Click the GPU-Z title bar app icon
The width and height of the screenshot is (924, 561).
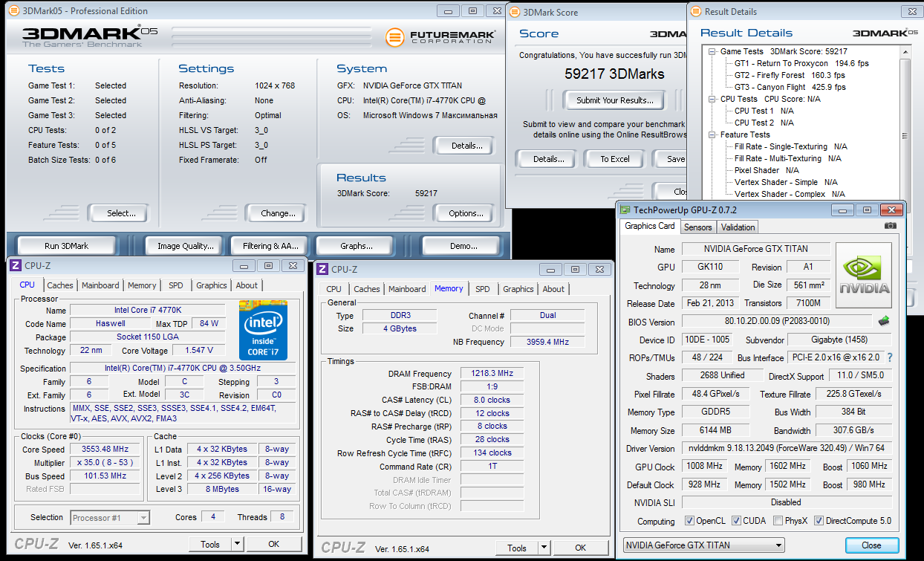[625, 210]
